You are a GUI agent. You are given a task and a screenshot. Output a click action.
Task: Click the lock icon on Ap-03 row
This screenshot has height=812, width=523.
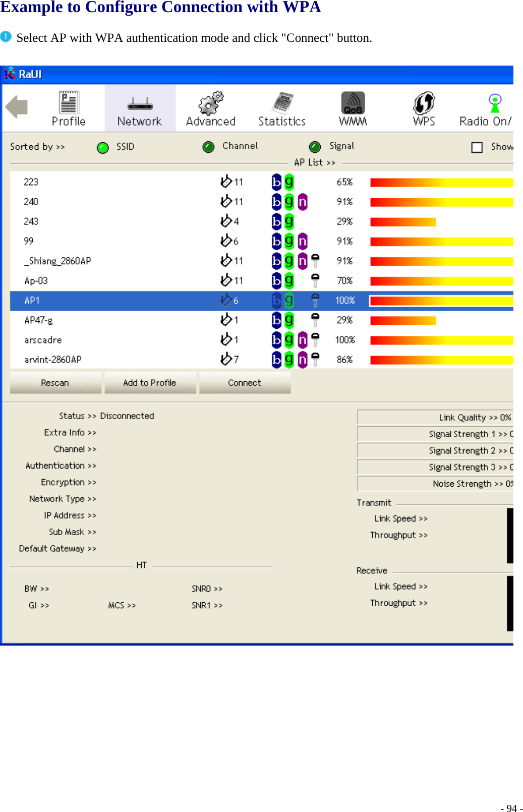pyautogui.click(x=315, y=280)
